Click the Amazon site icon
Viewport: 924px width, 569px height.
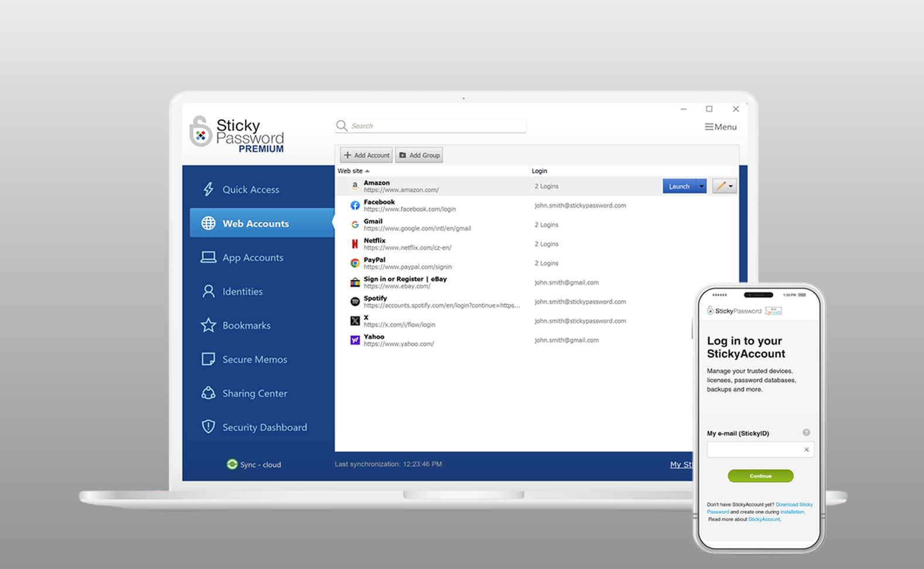point(354,186)
